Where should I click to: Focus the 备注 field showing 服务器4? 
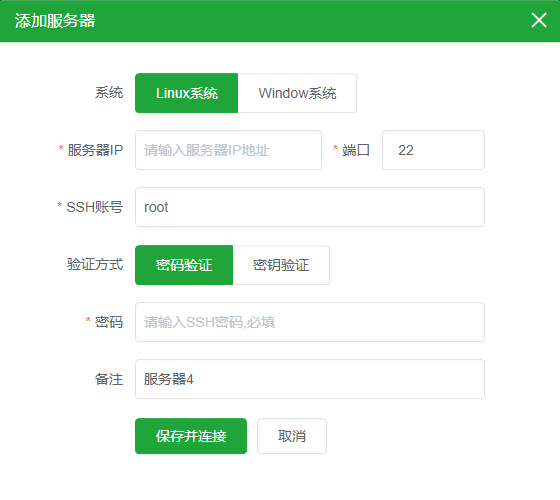(x=310, y=379)
